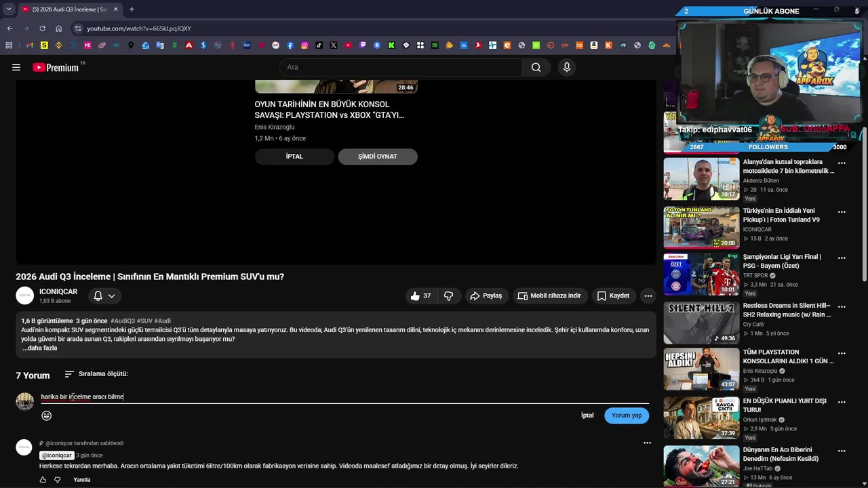The image size is (868, 488).
Task: Like the pinned iconiqcar comment
Action: (x=43, y=480)
